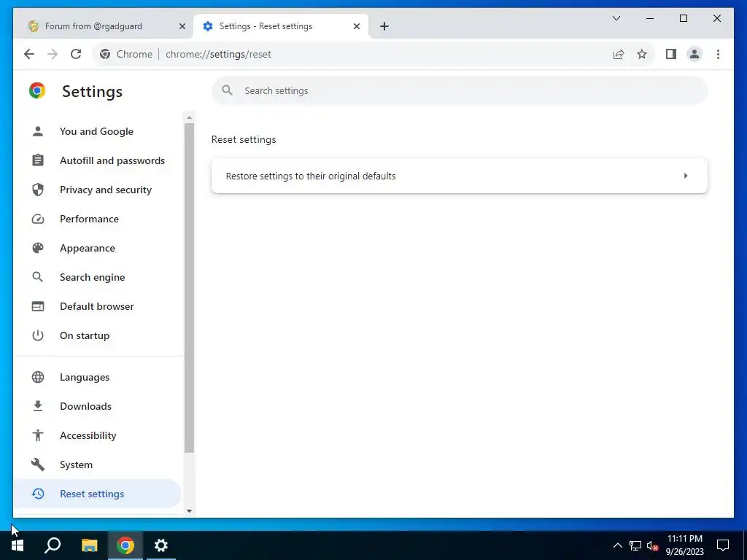Click the Chrome taskbar icon

coord(125,545)
